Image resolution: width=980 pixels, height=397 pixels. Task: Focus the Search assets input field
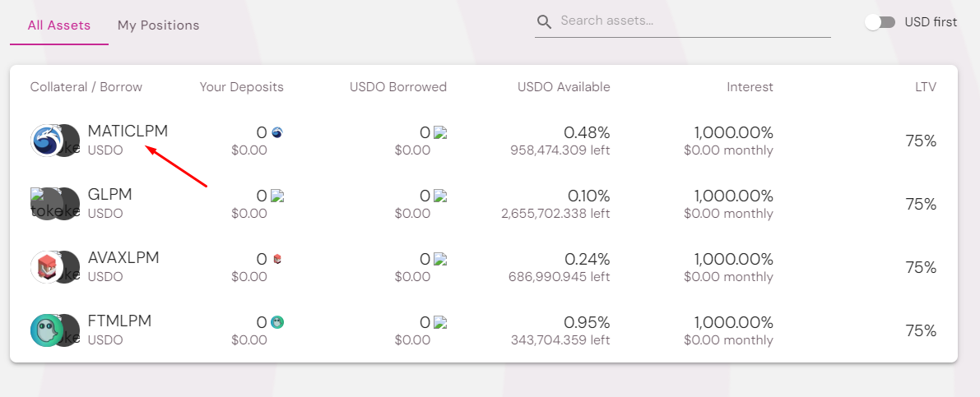(x=691, y=21)
